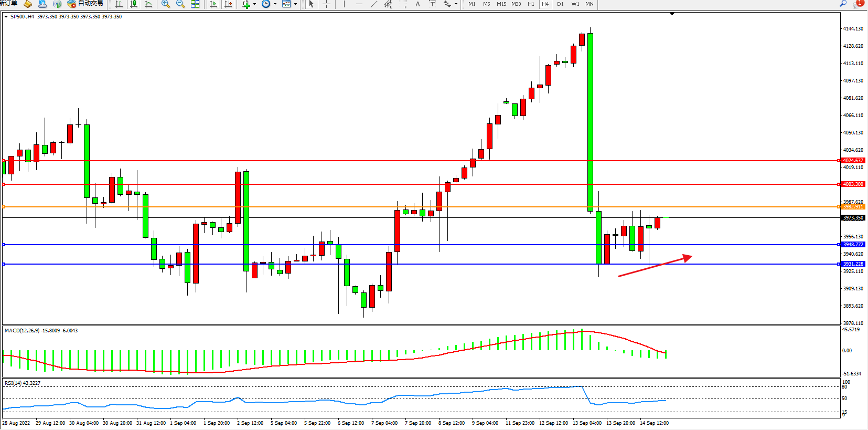Click the red 4024.637 price level label

pos(853,161)
